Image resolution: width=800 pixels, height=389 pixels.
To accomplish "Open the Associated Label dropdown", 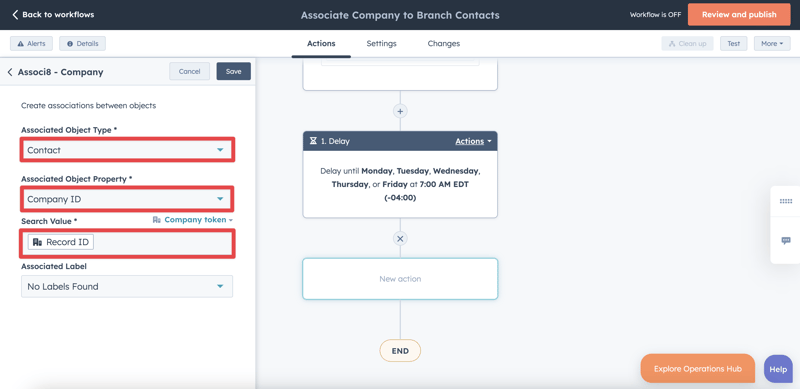I will [127, 286].
